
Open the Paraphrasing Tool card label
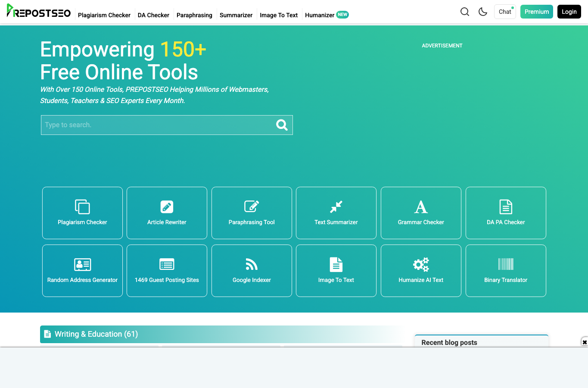[252, 222]
